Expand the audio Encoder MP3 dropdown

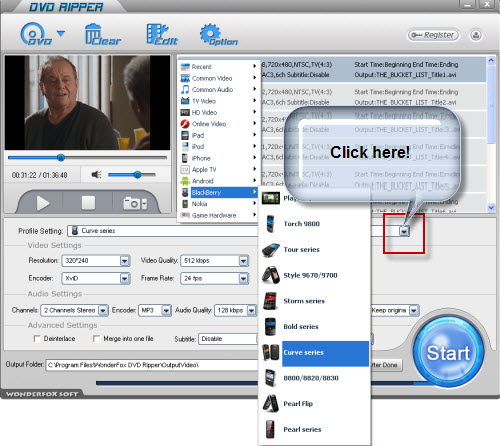(166, 311)
